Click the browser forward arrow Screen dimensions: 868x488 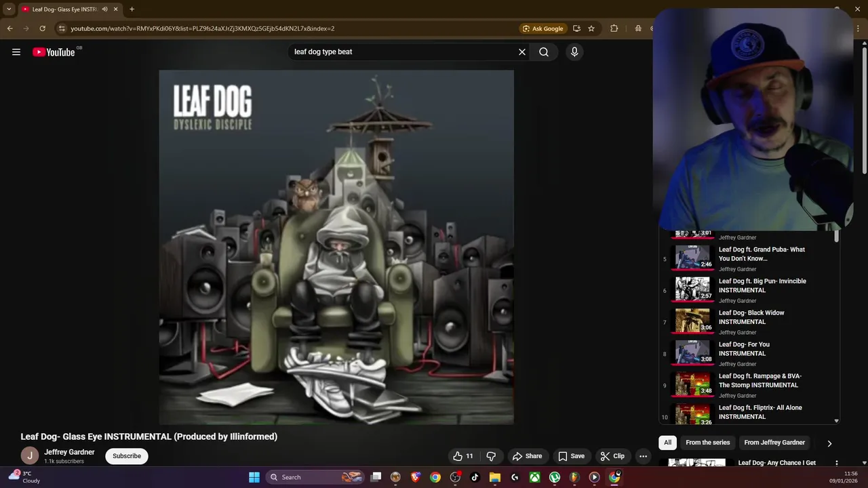click(x=26, y=28)
